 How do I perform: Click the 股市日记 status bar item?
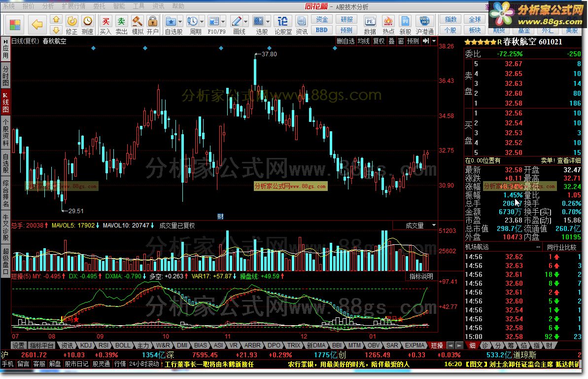pyautogui.click(x=76, y=364)
